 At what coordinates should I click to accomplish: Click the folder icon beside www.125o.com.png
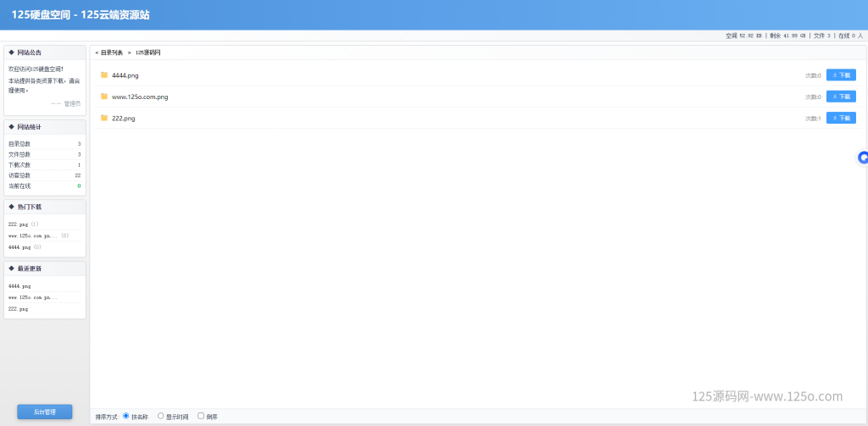(104, 97)
